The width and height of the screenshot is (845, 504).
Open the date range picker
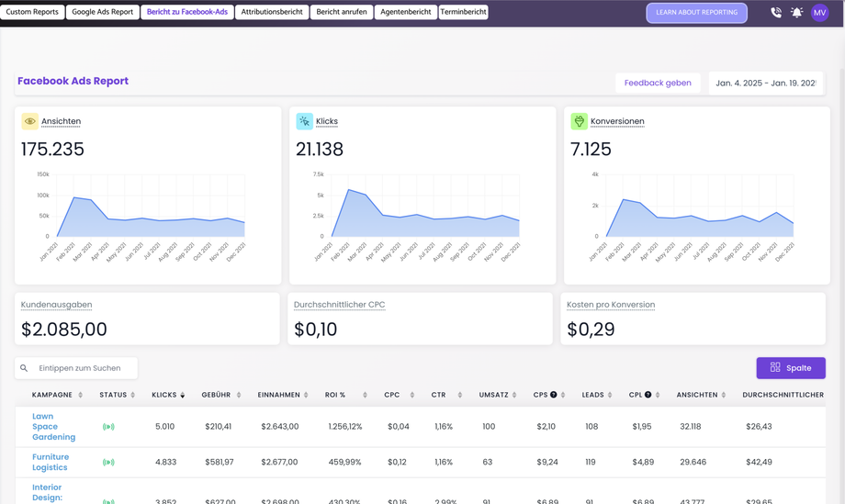[x=766, y=83]
